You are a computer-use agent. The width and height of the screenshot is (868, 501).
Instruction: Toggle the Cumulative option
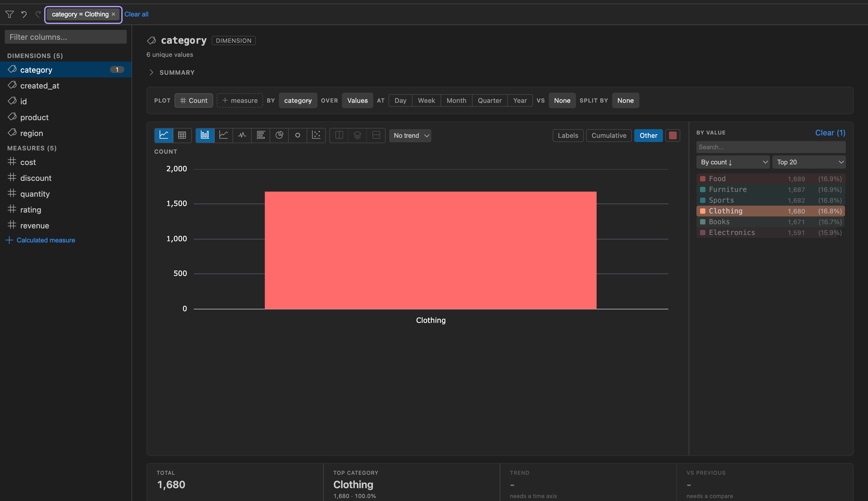pyautogui.click(x=609, y=136)
